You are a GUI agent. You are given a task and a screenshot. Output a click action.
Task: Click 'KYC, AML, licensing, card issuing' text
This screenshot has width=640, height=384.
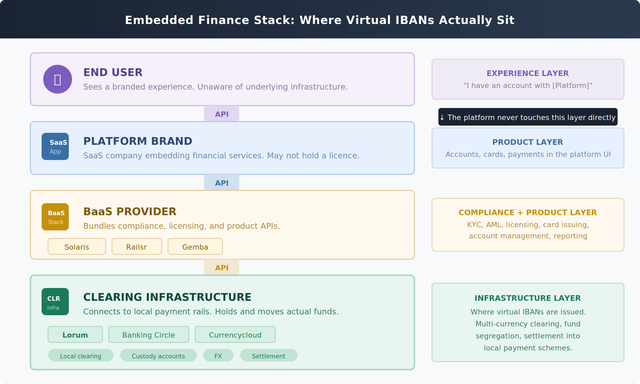point(528,224)
